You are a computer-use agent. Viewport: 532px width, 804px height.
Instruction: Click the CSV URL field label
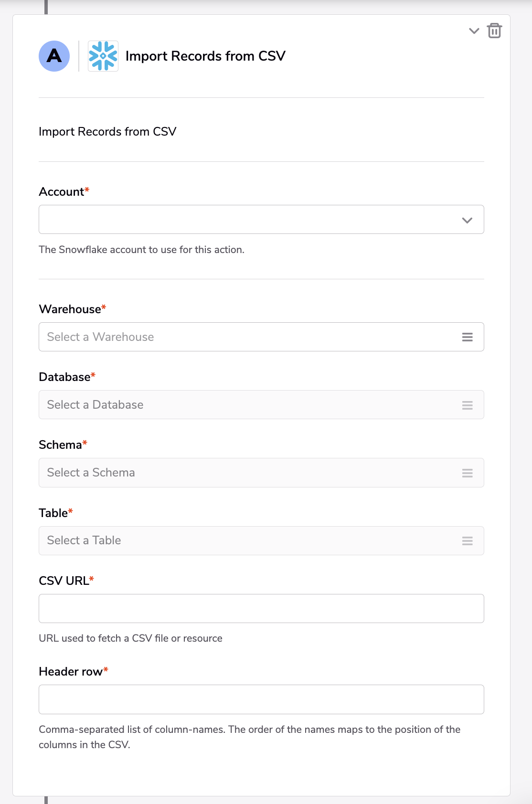tap(64, 581)
